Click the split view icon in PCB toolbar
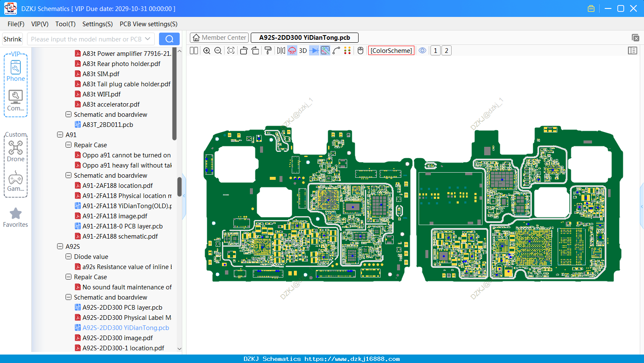644x363 pixels. (x=194, y=51)
